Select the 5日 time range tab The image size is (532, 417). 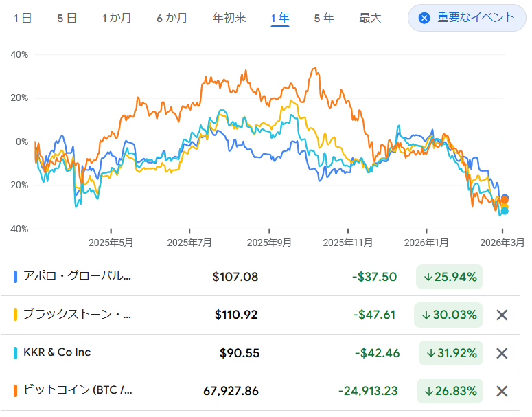pyautogui.click(x=67, y=18)
